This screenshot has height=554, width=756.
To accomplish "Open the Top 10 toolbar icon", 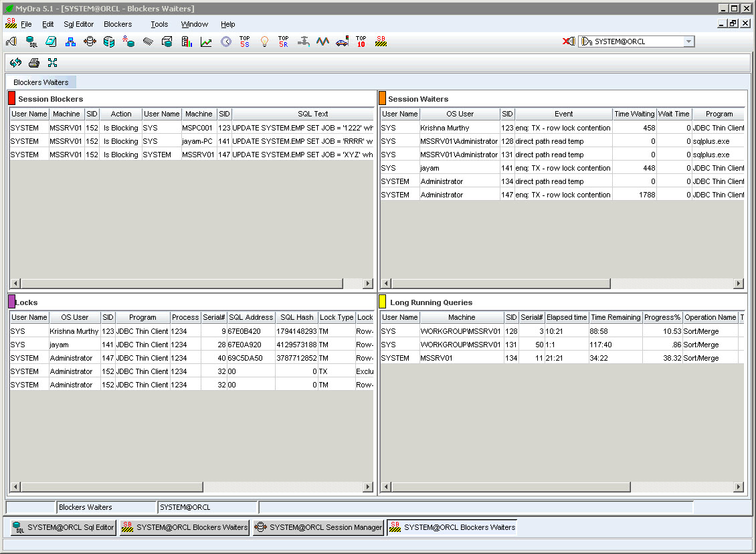I will 361,41.
